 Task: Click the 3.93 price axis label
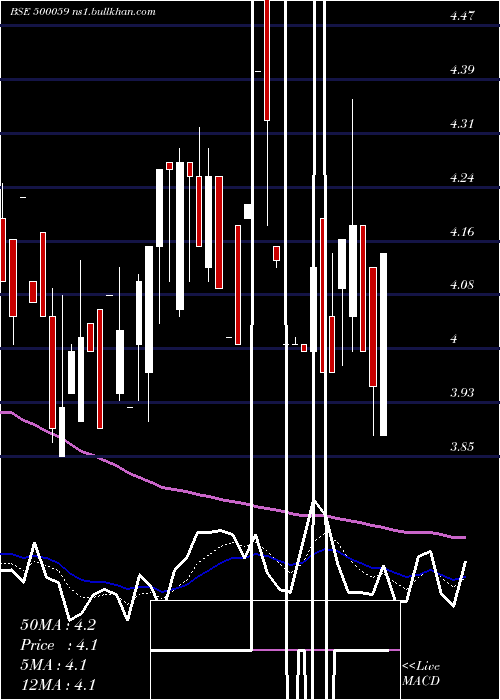[x=462, y=393]
